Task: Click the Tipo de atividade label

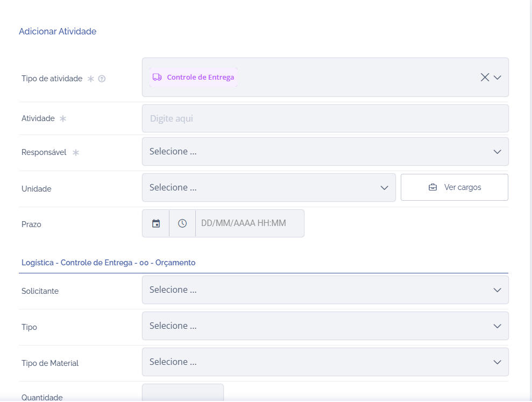Action: [52, 79]
